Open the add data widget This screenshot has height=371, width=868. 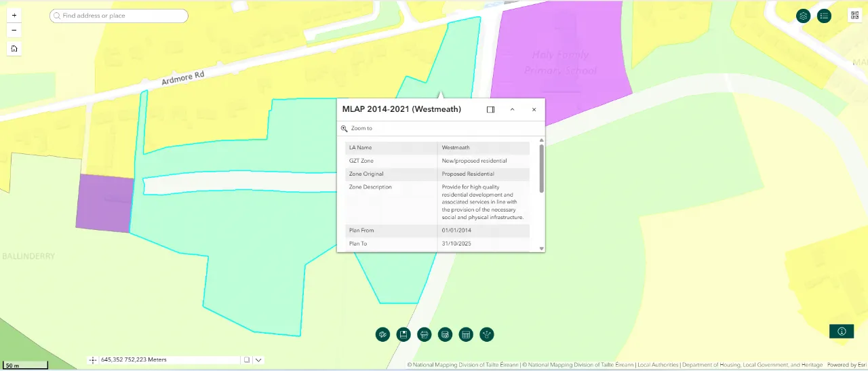(445, 334)
